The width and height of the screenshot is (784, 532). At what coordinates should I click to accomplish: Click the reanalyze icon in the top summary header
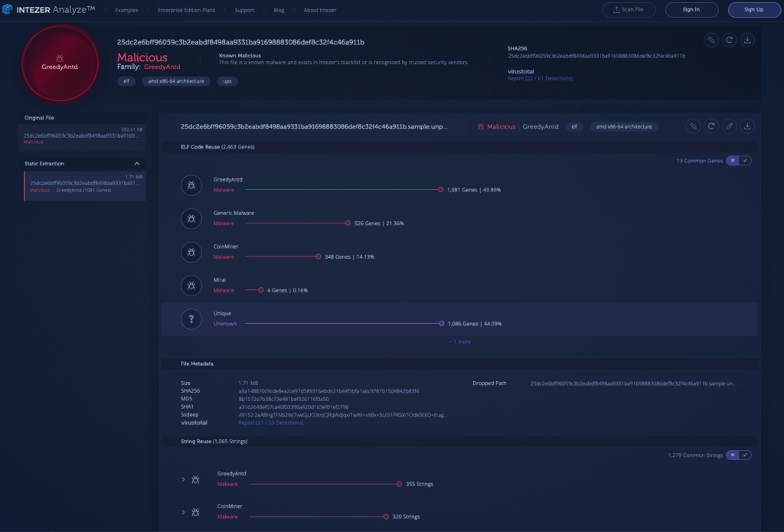point(730,40)
